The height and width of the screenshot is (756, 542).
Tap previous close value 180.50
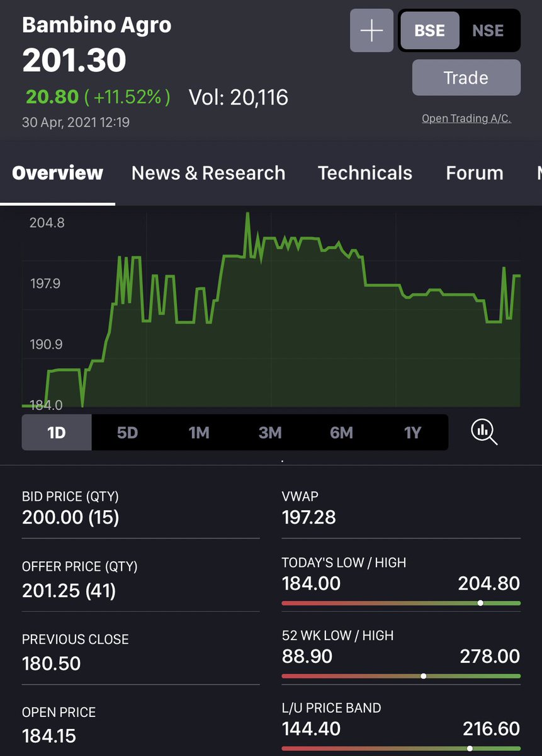[x=52, y=663]
